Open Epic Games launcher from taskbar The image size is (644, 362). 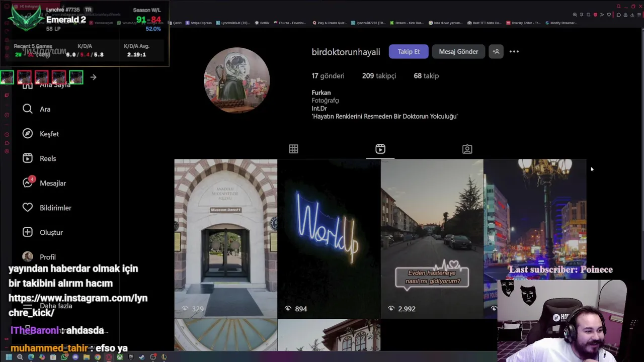pyautogui.click(x=131, y=357)
